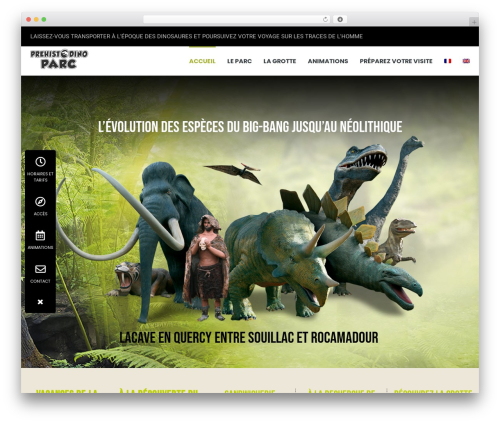
Task: Click the browser download indicator button
Action: click(x=340, y=20)
